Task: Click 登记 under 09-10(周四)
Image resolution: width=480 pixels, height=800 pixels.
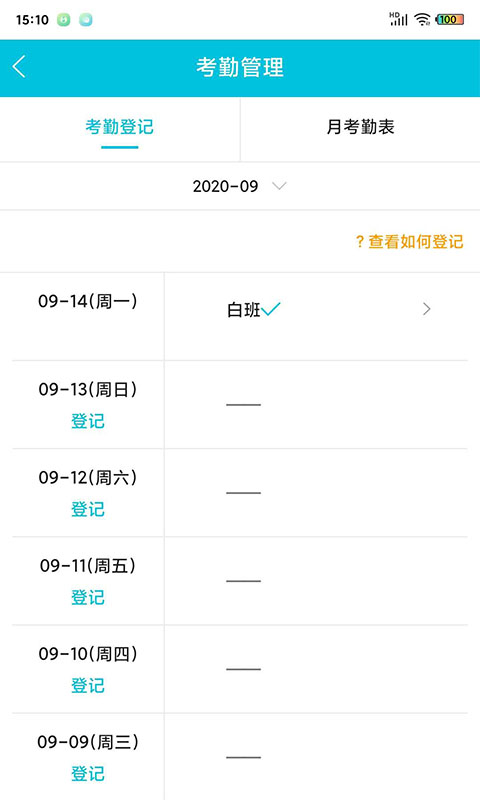Action: [x=88, y=685]
